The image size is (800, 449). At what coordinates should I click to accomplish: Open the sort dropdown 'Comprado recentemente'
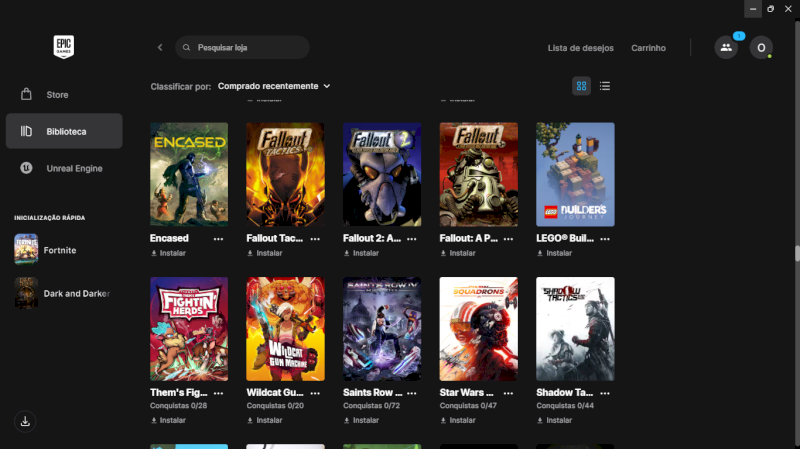pyautogui.click(x=274, y=86)
